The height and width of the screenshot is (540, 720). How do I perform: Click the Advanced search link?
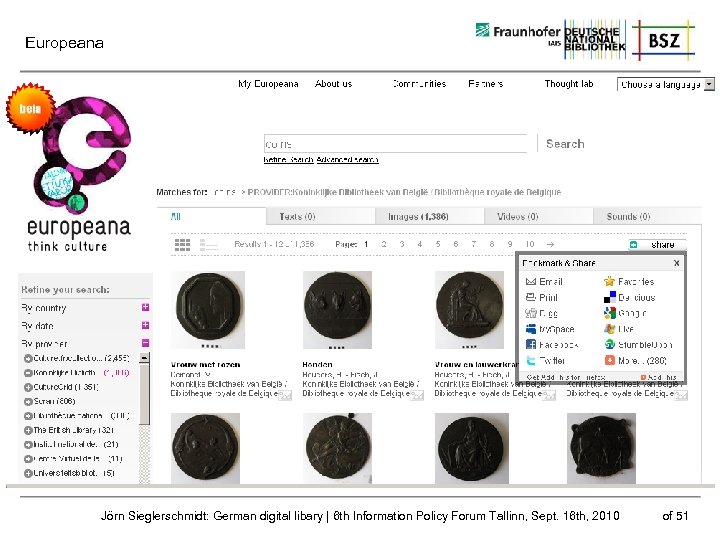[348, 160]
